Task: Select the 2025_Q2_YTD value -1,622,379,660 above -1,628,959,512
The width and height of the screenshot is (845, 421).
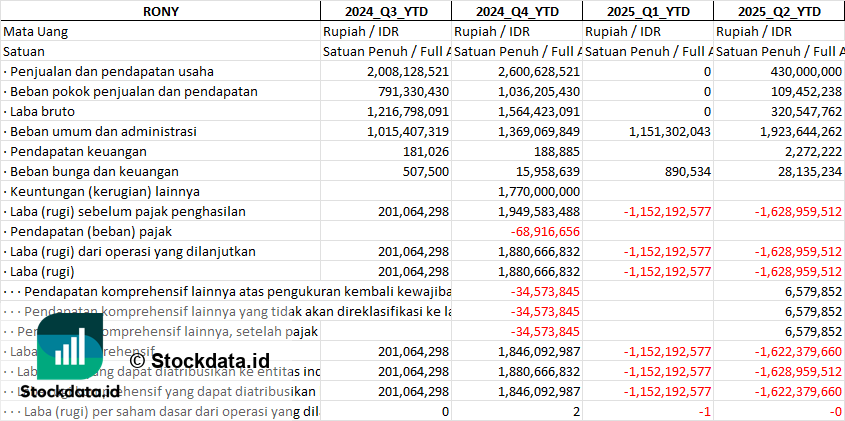Action: pos(798,351)
